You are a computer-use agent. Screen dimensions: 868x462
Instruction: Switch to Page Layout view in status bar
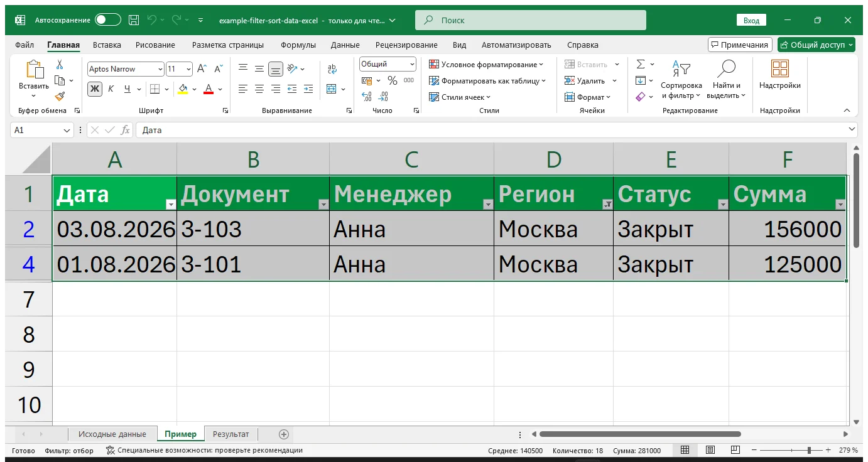710,450
